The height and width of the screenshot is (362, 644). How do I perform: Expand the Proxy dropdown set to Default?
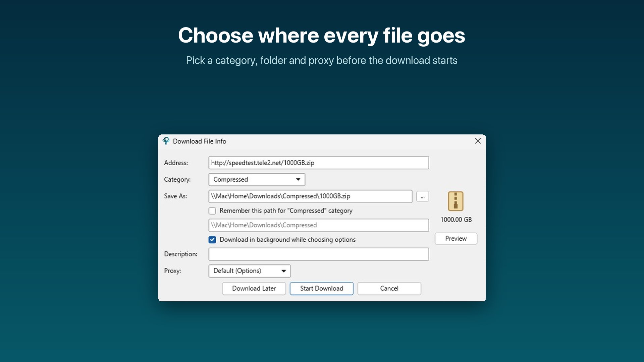point(250,271)
